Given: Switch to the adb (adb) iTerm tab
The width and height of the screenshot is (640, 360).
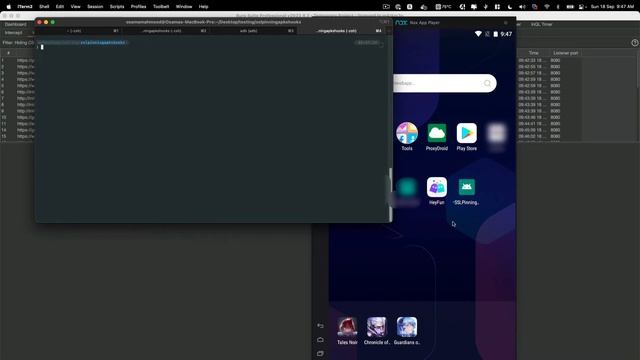Looking at the screenshot, I should coord(253,31).
